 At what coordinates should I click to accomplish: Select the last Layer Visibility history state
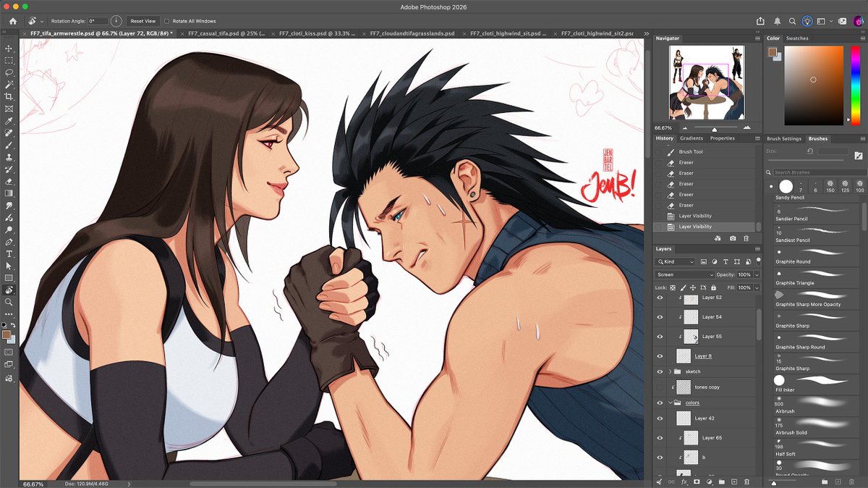(x=704, y=227)
